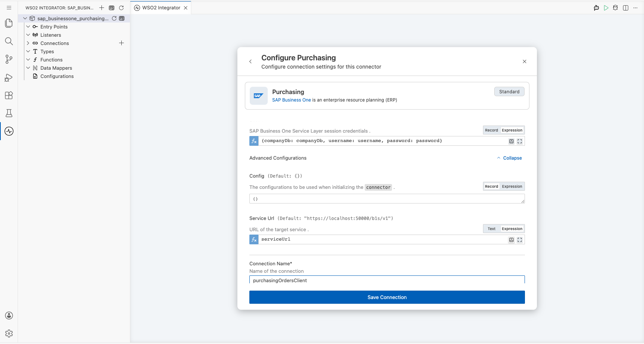Switch Service Url field to Text mode
This screenshot has width=644, height=344.
point(492,229)
